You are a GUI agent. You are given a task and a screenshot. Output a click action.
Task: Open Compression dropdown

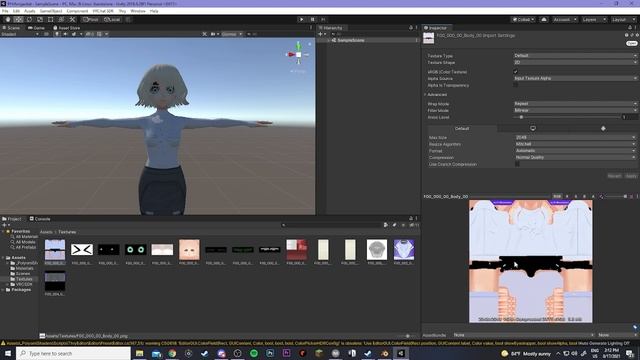pyautogui.click(x=575, y=158)
